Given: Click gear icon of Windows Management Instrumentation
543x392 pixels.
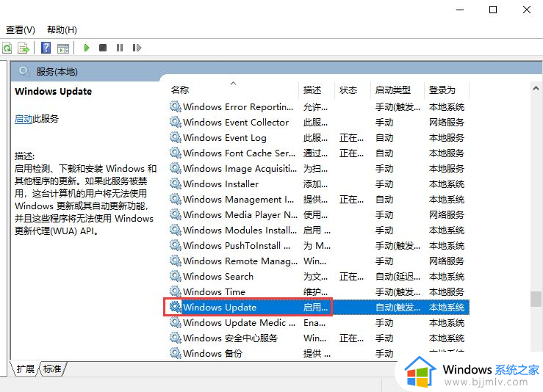Looking at the screenshot, I should (175, 199).
